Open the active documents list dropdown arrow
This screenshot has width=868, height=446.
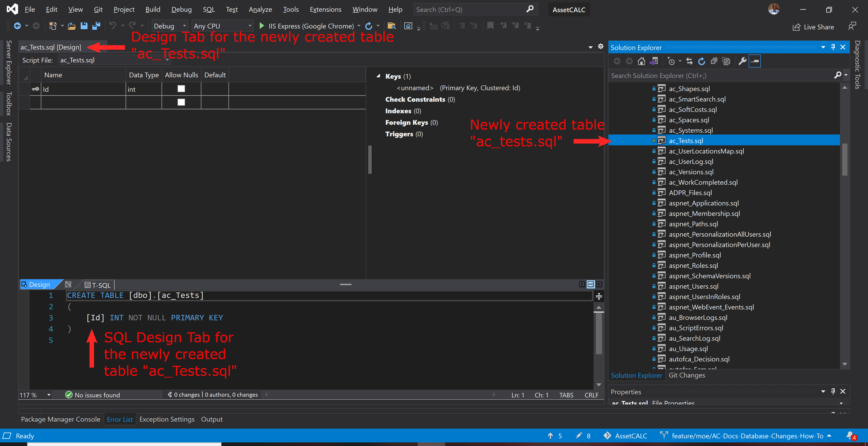[590, 47]
